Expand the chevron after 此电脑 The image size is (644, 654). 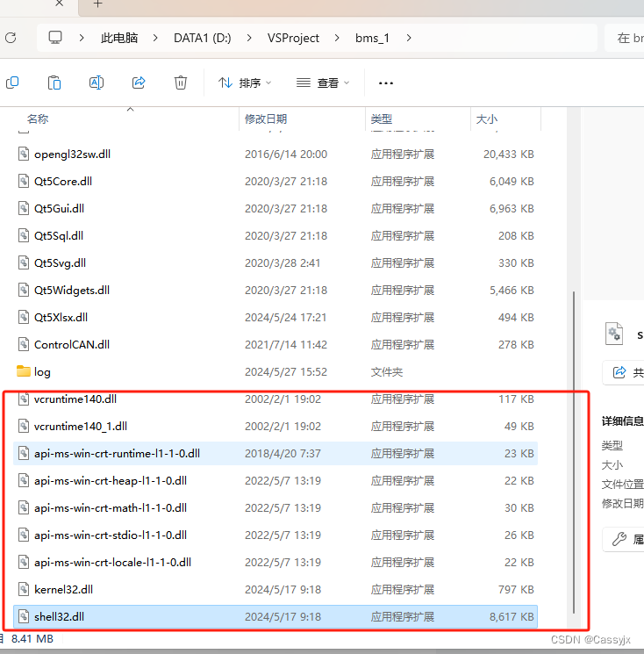(x=155, y=38)
